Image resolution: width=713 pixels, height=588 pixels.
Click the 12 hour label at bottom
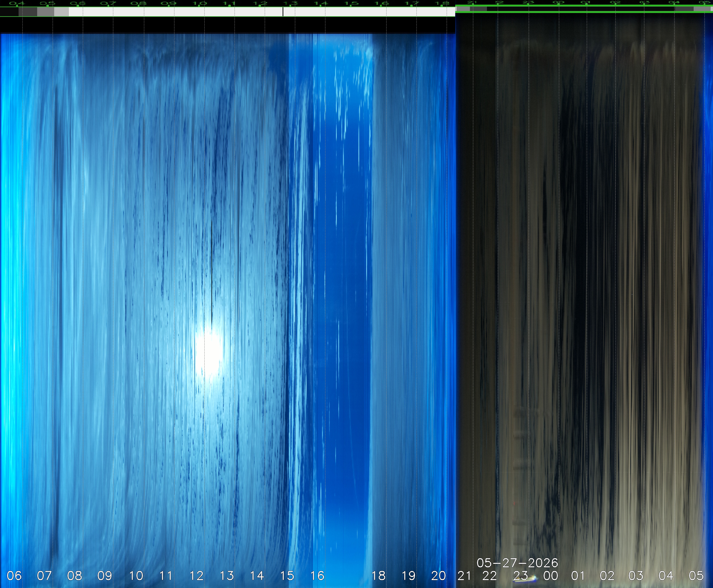(x=196, y=575)
